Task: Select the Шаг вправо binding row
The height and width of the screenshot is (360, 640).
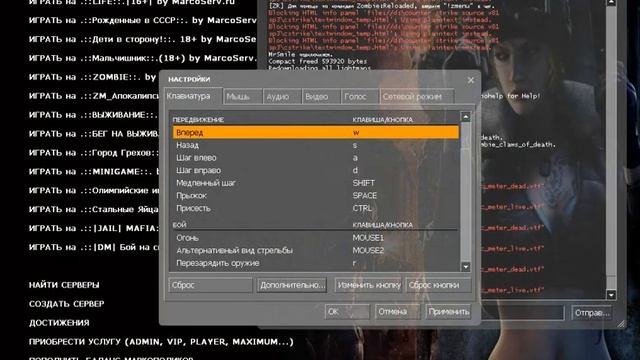Action: 316,171
